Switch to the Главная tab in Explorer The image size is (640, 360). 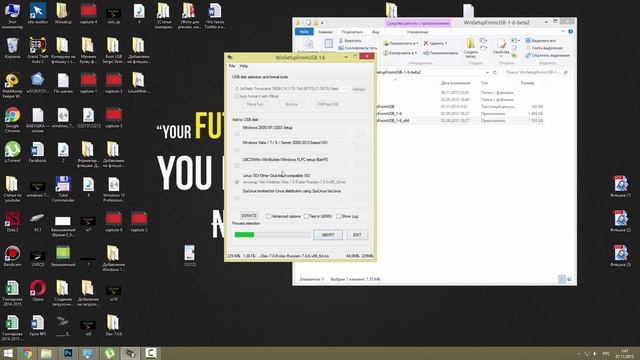pyautogui.click(x=325, y=32)
